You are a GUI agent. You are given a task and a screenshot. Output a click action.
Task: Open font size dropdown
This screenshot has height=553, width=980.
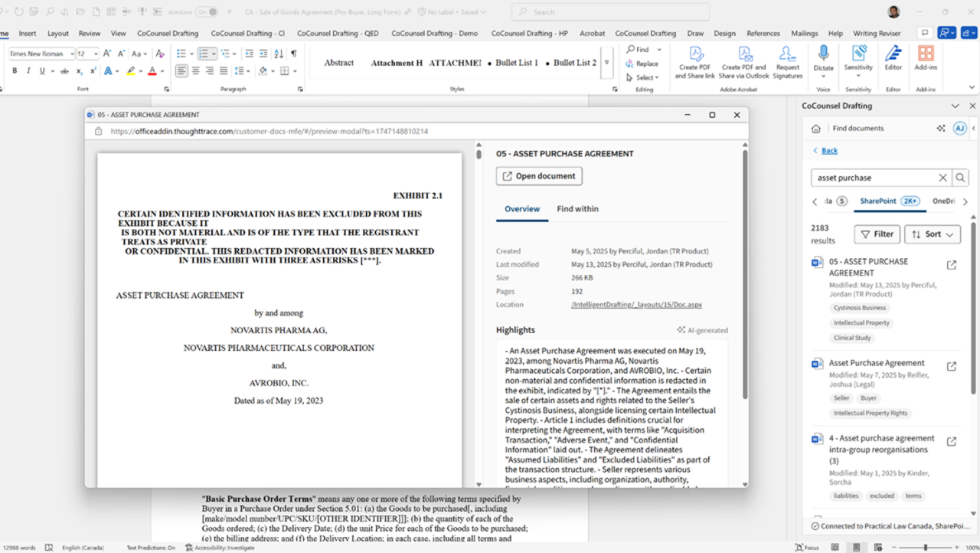(x=95, y=54)
